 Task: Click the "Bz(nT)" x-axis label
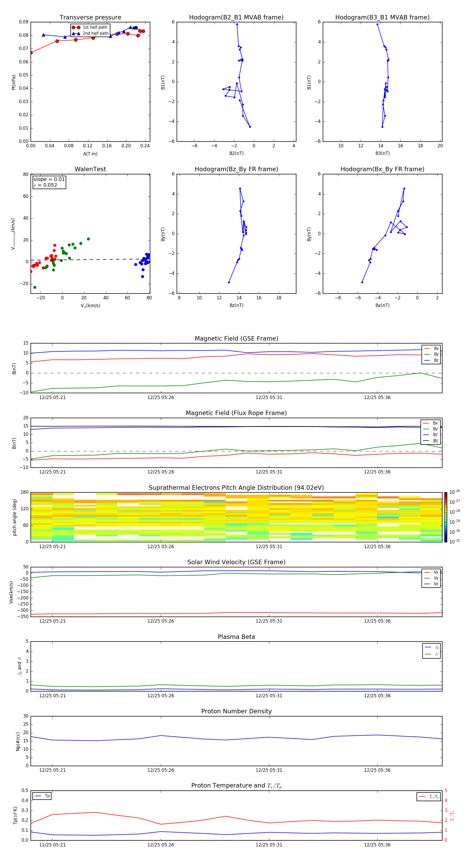point(236,306)
